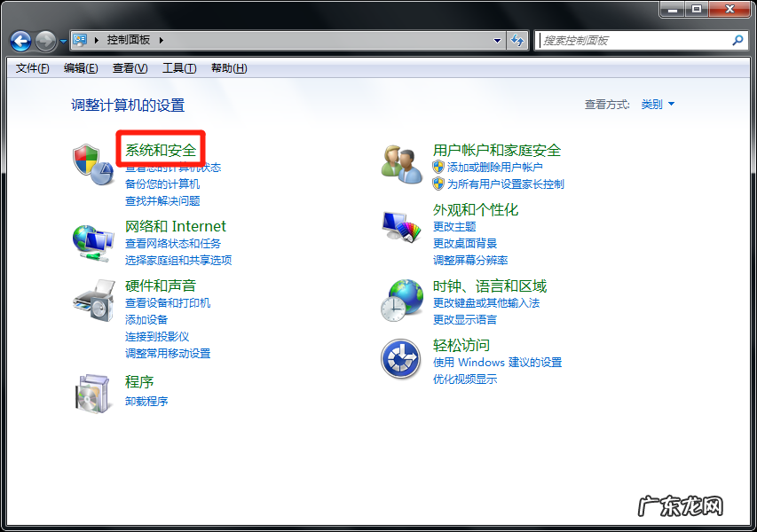
Task: Open the 轻松访问 category
Action: coord(461,345)
